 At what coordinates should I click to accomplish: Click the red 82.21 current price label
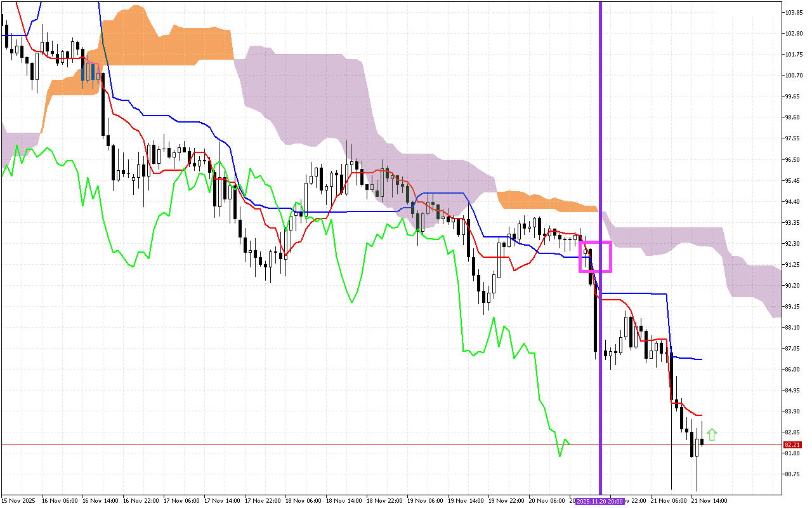tap(792, 445)
